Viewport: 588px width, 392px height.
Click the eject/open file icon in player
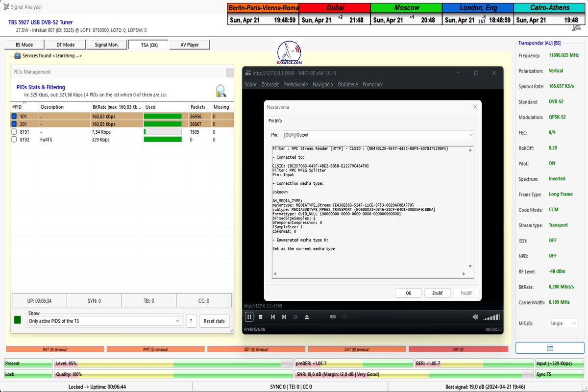coord(307,317)
